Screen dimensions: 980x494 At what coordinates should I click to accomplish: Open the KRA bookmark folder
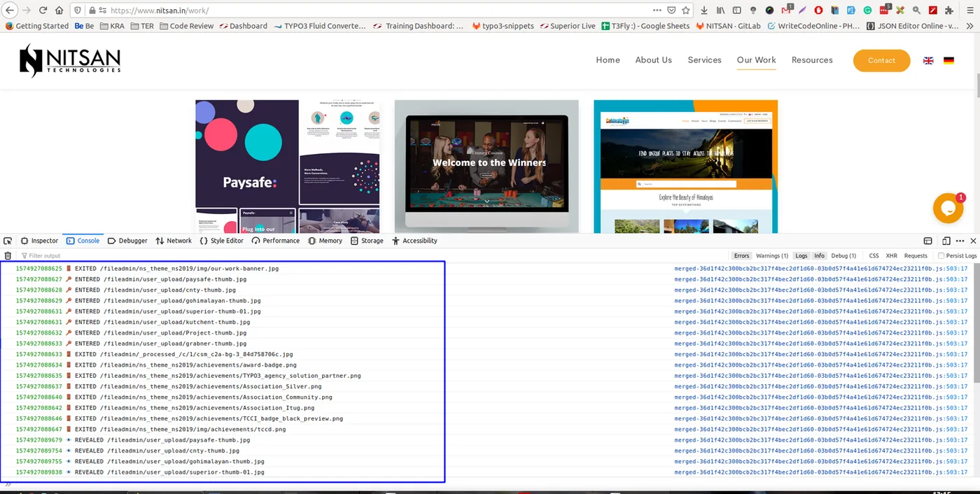click(113, 26)
